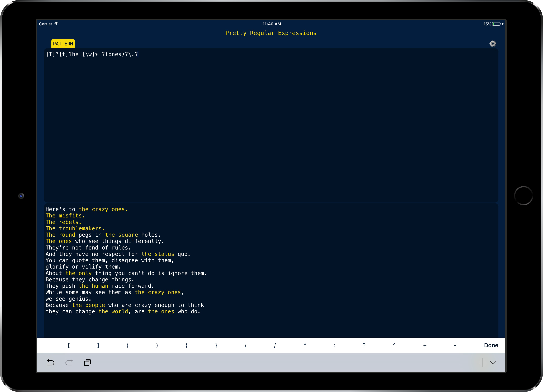Insert a question mark symbol
543x392 pixels.
tap(364, 345)
